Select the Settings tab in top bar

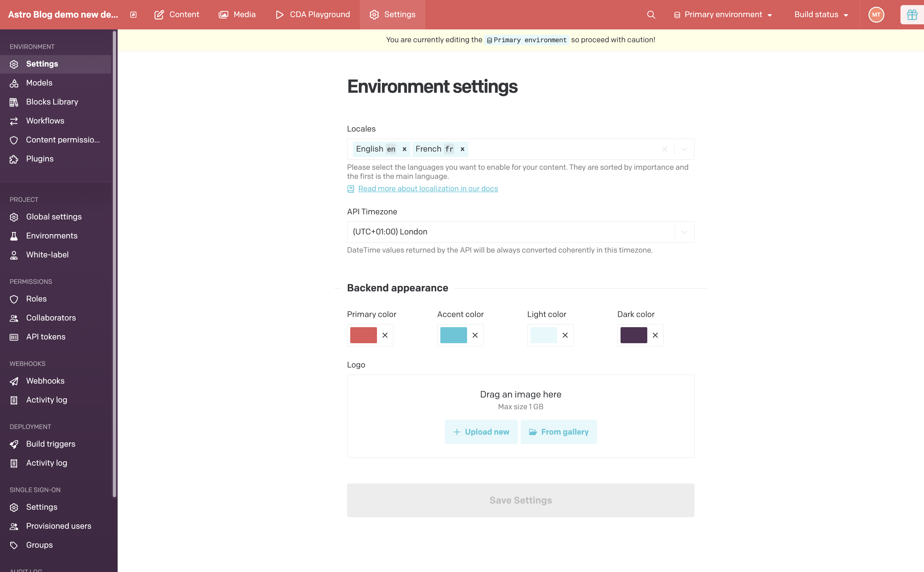(392, 15)
